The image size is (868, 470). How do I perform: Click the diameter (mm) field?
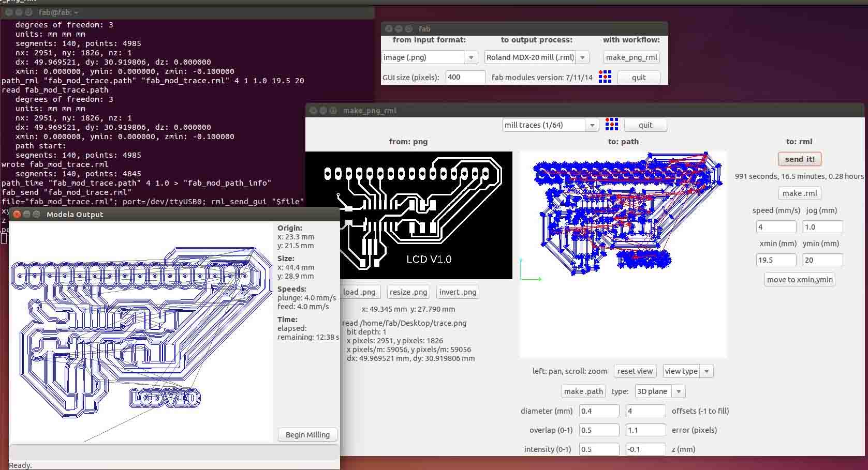pyautogui.click(x=599, y=411)
